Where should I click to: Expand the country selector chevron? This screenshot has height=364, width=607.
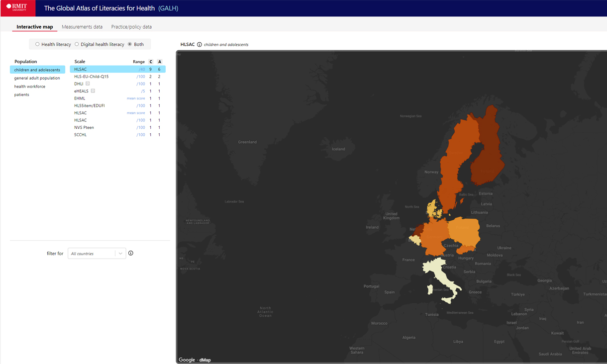[x=120, y=253]
